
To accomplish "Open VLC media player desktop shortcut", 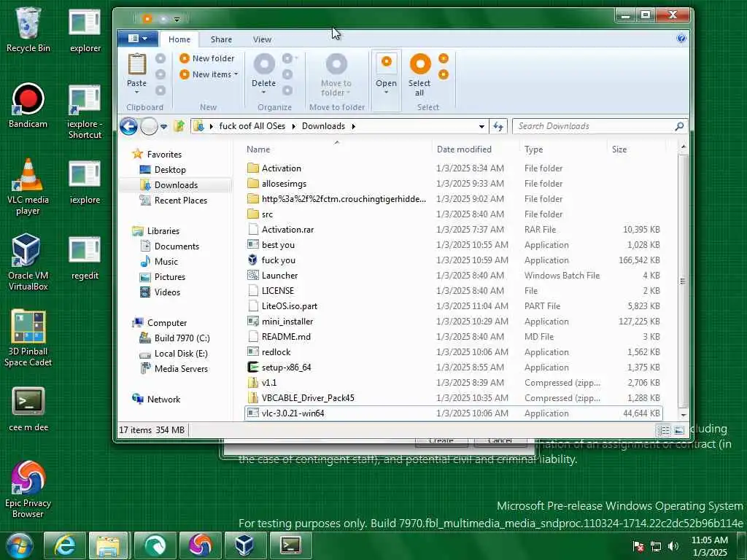I will (28, 187).
